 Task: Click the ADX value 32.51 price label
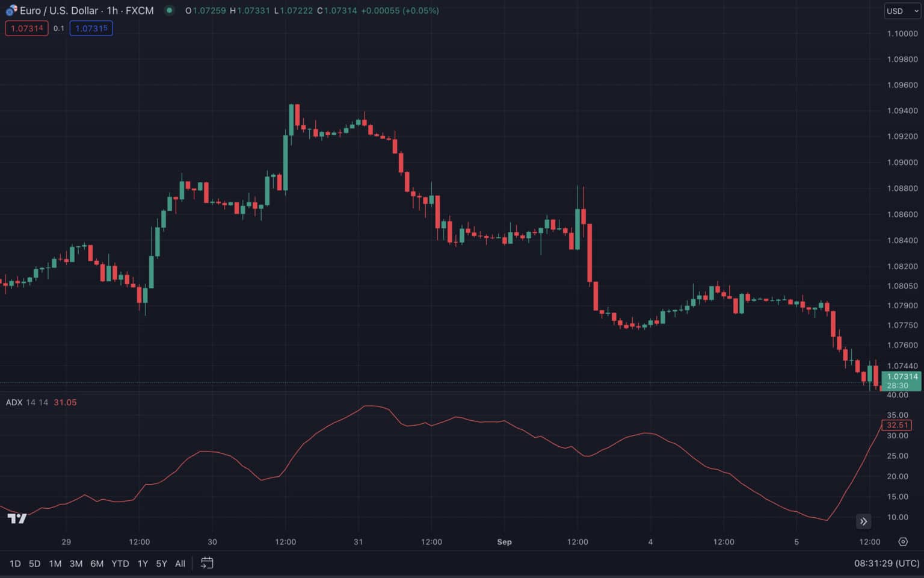pos(897,424)
